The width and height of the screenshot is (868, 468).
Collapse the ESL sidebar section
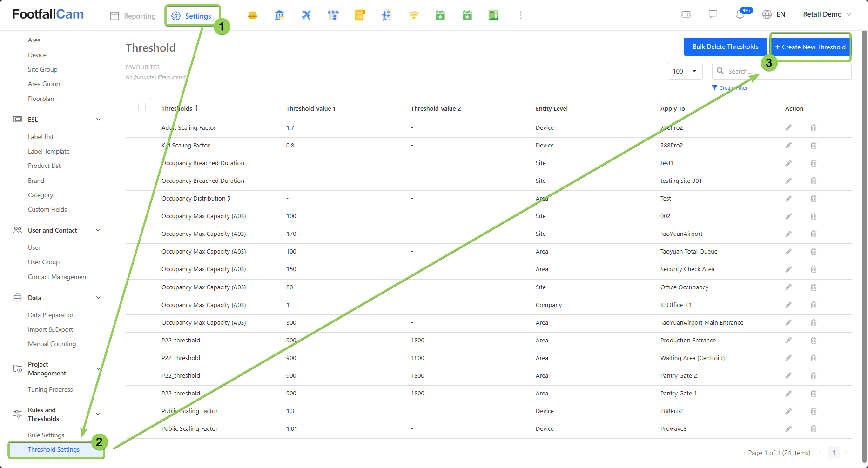click(98, 120)
